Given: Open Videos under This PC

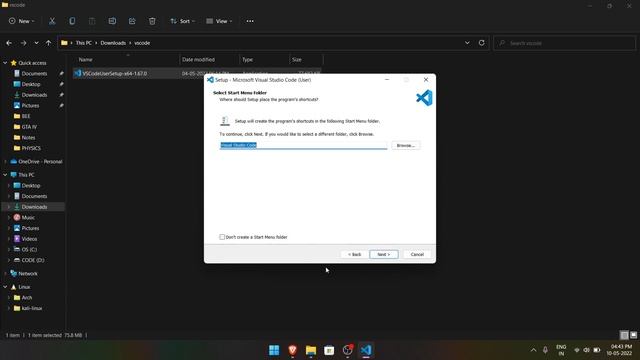Looking at the screenshot, I should [29, 239].
